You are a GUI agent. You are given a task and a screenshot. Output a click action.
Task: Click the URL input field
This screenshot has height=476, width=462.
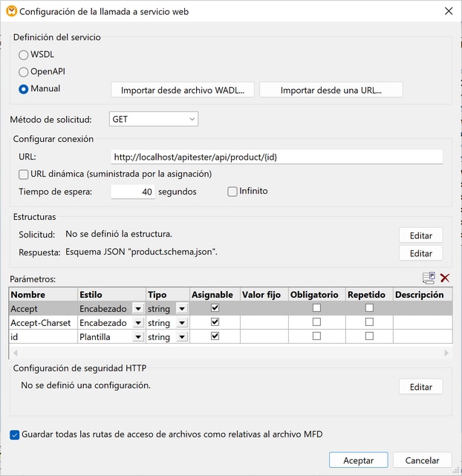point(277,157)
